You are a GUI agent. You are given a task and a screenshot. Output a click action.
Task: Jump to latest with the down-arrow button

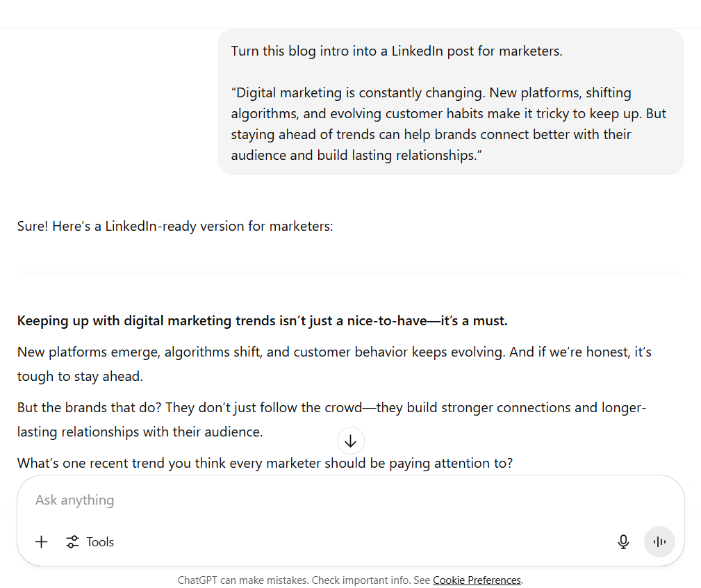click(x=350, y=441)
